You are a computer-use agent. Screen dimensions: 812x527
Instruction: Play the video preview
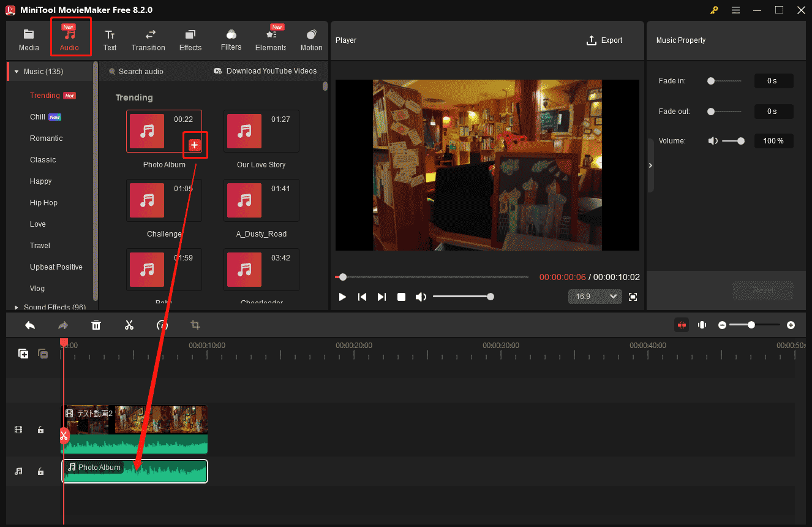342,297
